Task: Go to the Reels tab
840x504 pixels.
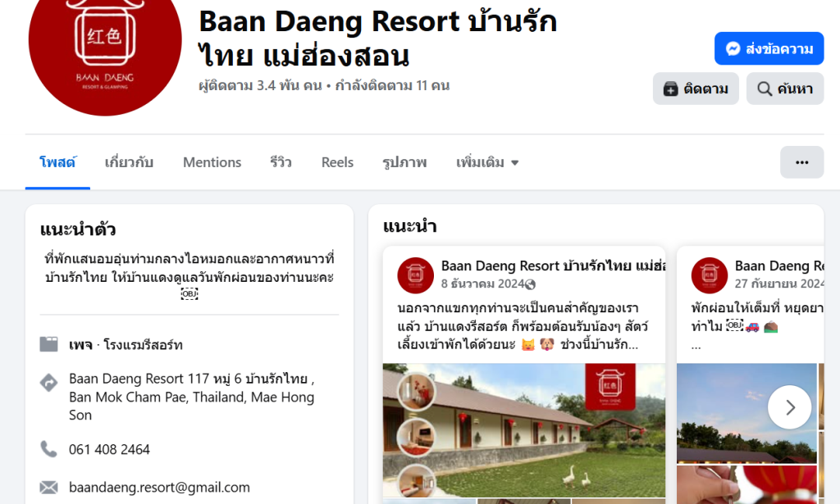Action: pyautogui.click(x=337, y=162)
